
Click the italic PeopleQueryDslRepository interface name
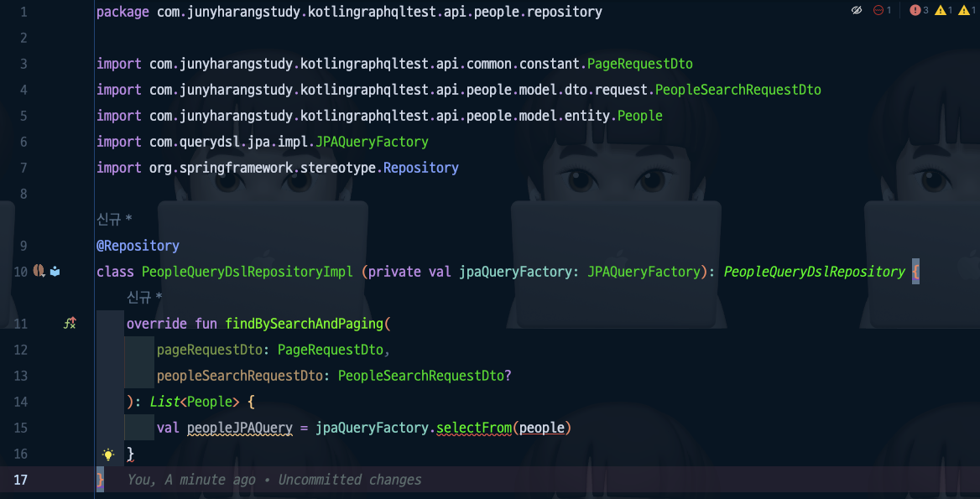pyautogui.click(x=815, y=272)
